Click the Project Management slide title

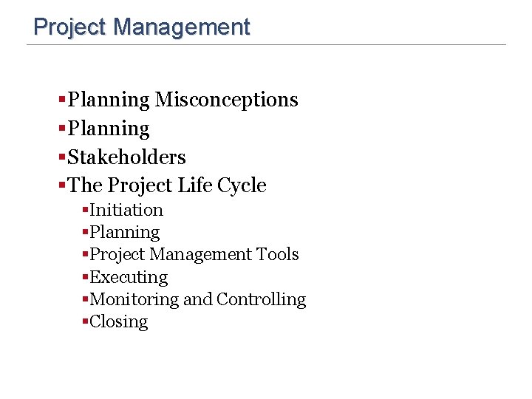point(142,27)
